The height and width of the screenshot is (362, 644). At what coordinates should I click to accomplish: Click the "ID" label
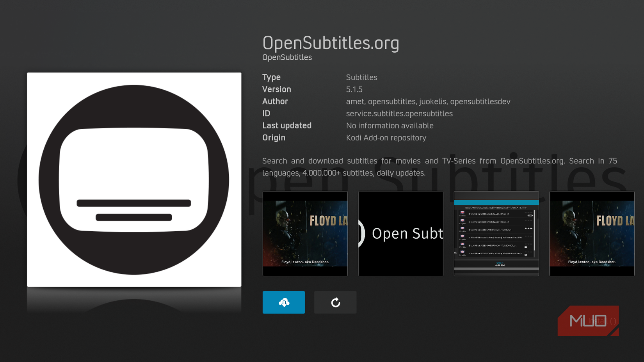[x=266, y=114]
